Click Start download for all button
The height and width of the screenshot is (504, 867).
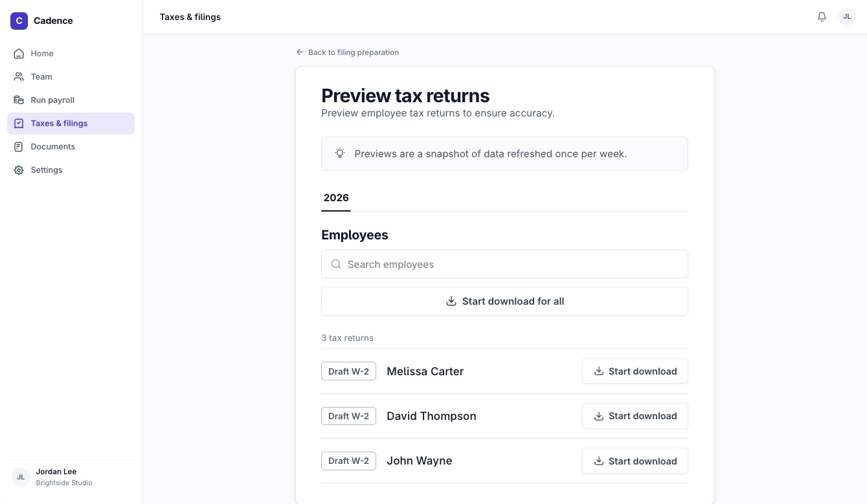504,301
